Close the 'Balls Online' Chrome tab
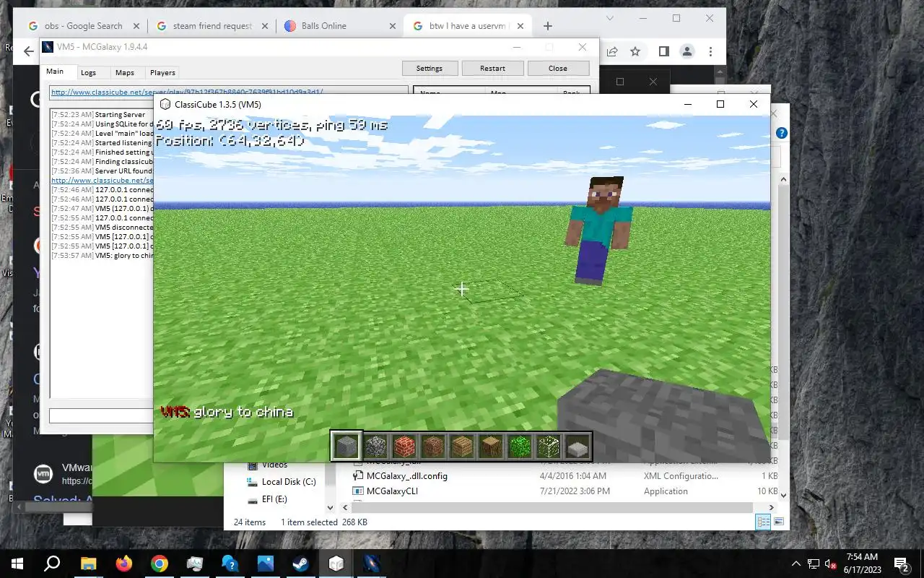The width and height of the screenshot is (924, 578). pyautogui.click(x=393, y=26)
